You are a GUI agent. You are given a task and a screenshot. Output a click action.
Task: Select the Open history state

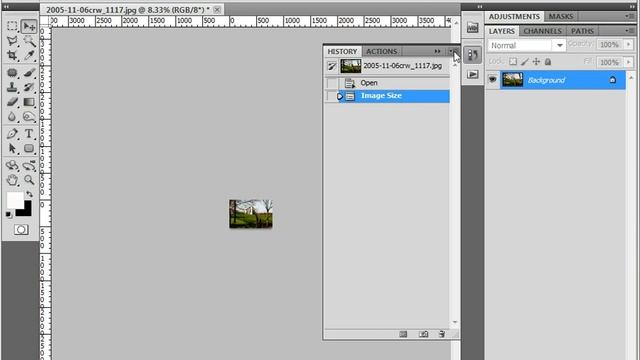388,83
